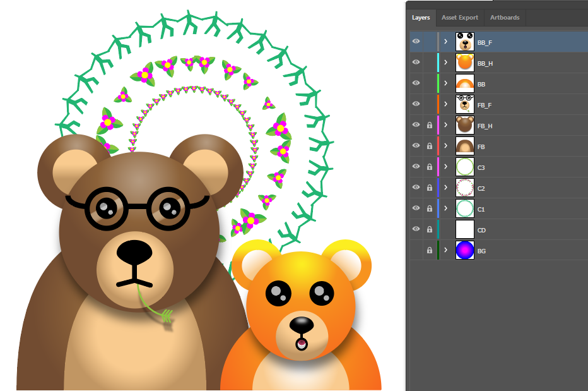
Task: Expand the C2 layer
Action: coord(446,188)
